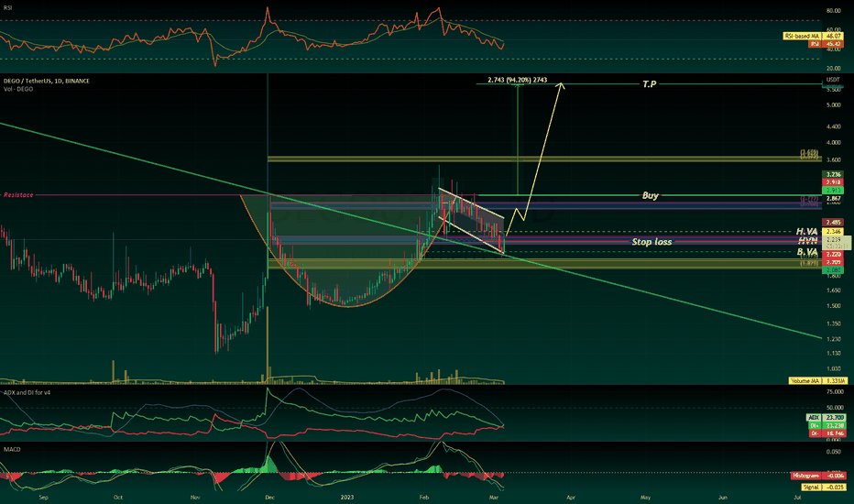Image resolution: width=854 pixels, height=504 pixels.
Task: Click the ADX value 23.700 label
Action: tap(835, 417)
